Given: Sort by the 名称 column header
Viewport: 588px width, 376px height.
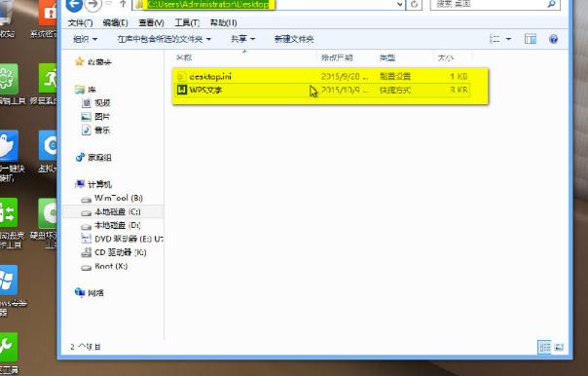Looking at the screenshot, I should (x=184, y=57).
